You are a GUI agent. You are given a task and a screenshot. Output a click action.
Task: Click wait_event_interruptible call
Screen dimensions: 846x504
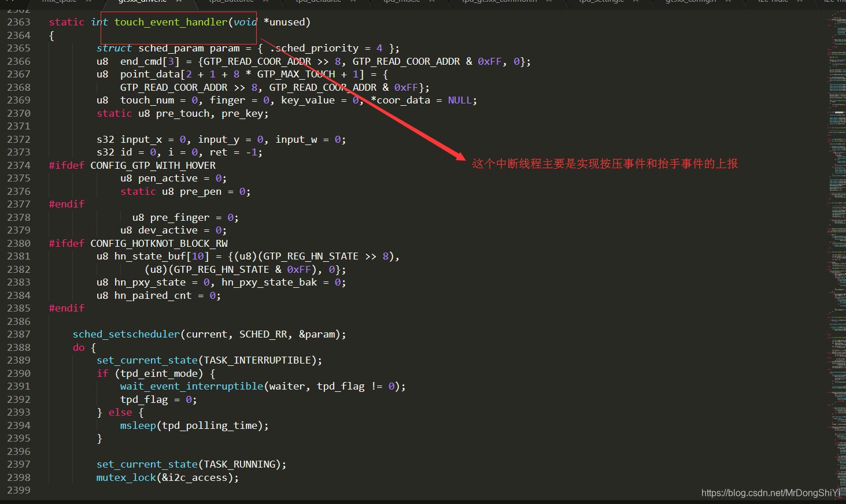pyautogui.click(x=191, y=386)
